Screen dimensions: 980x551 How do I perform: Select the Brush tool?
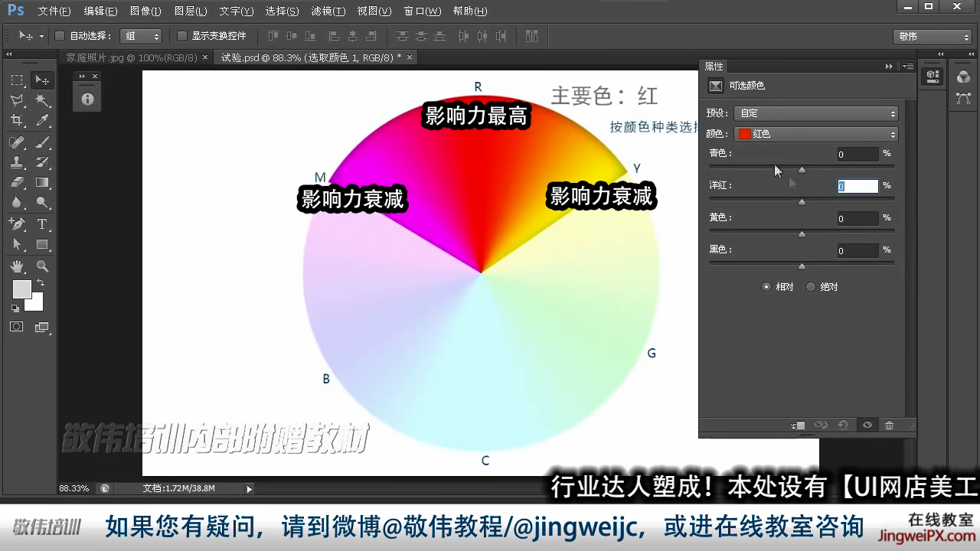tap(42, 142)
